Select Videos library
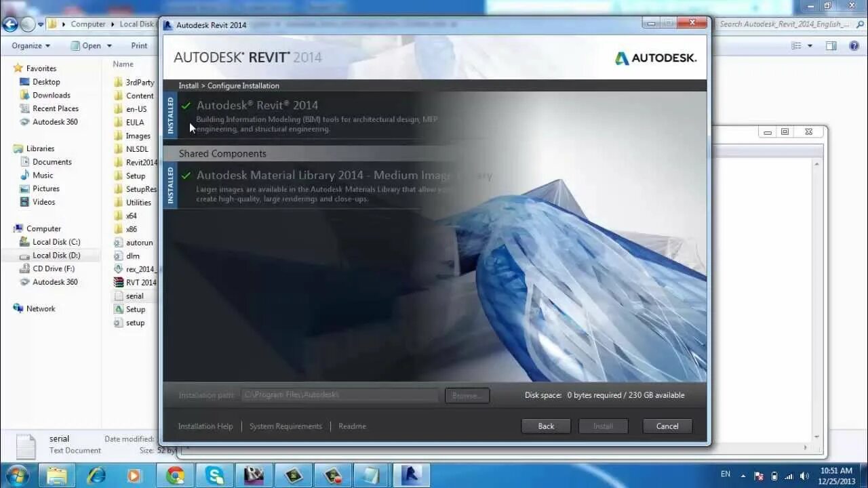868x488 pixels. 43,202
